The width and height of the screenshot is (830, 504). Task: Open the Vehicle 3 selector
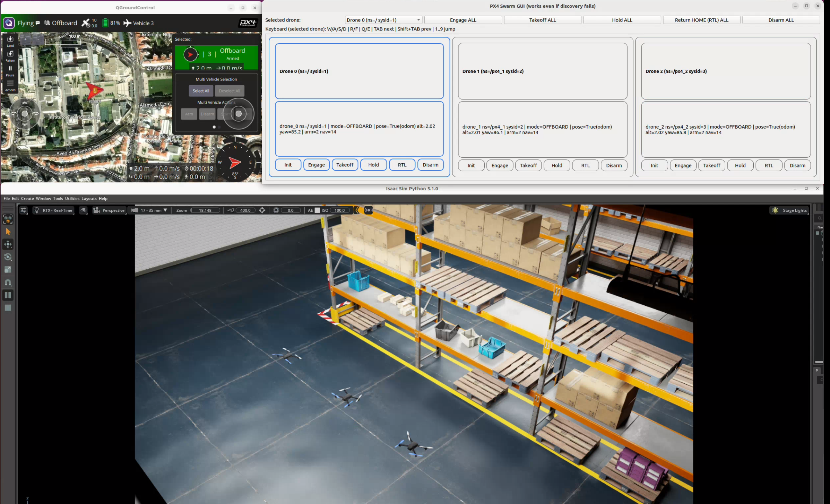click(139, 23)
